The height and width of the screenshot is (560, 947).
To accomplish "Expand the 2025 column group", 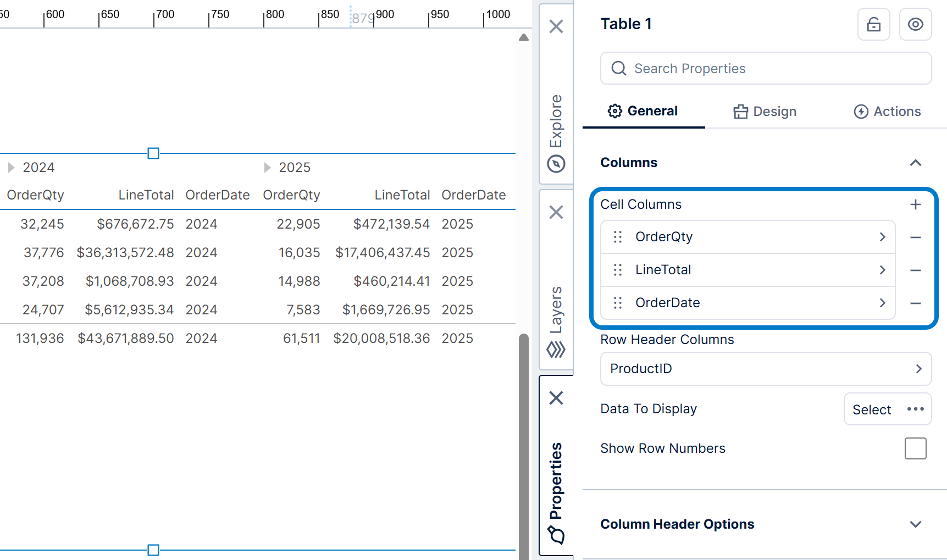I will 267,168.
